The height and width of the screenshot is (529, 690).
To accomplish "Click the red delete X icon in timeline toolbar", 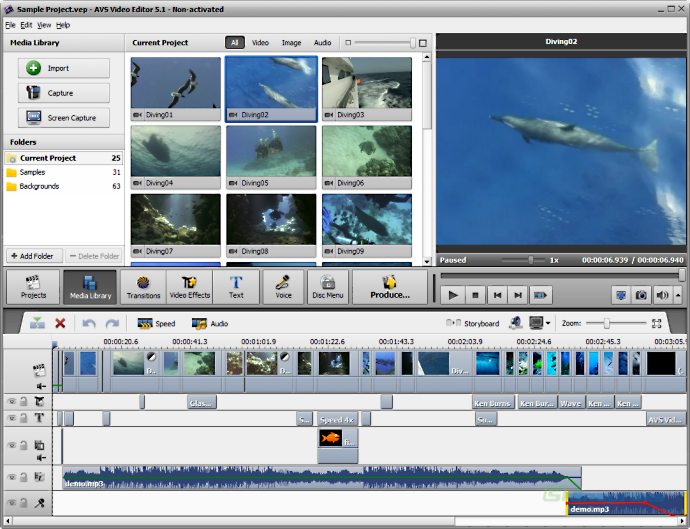I will pos(60,323).
